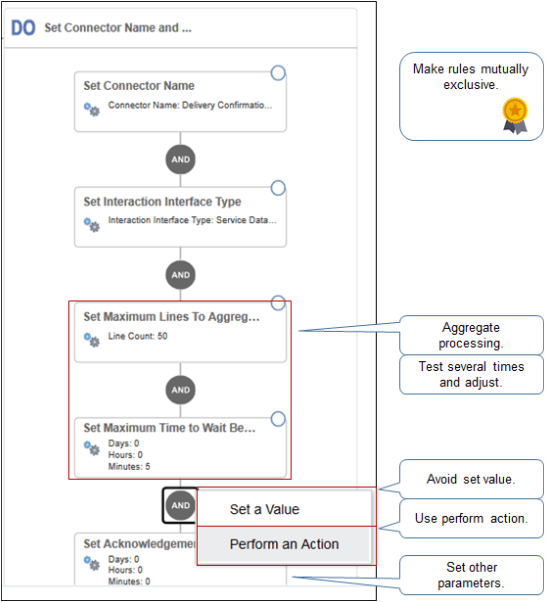The width and height of the screenshot is (545, 602).
Task: Click the AND connector below Set Interaction Interface Type
Action: coord(180,275)
